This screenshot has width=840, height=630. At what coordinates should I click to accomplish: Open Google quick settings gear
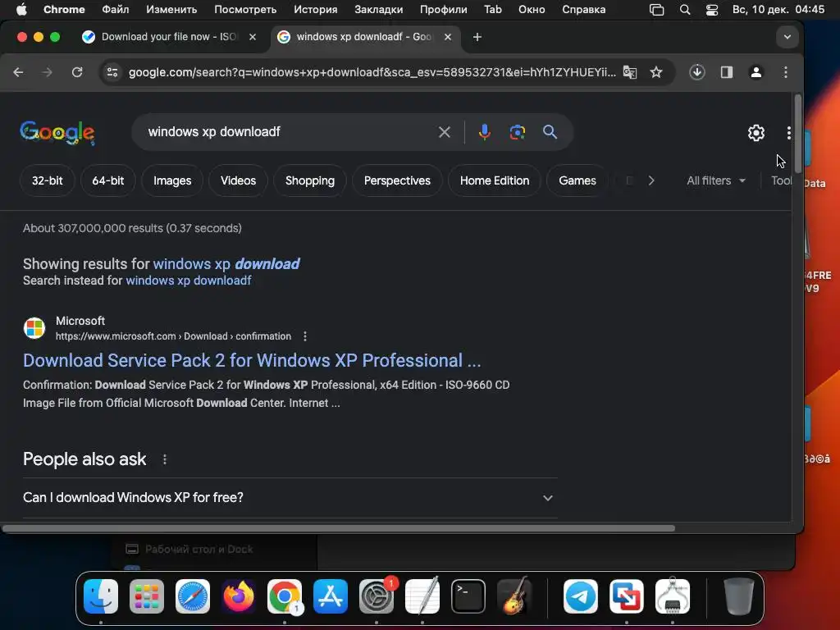click(756, 132)
